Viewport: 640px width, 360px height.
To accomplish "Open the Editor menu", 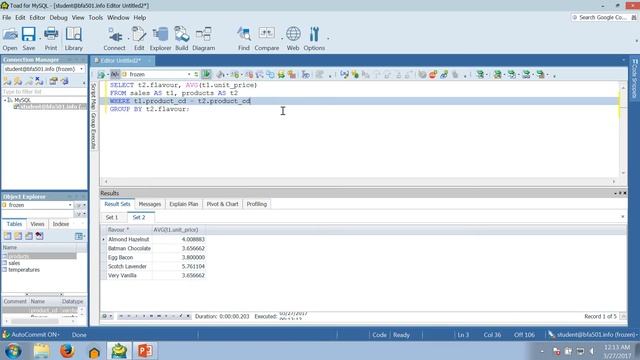I will tap(37, 18).
